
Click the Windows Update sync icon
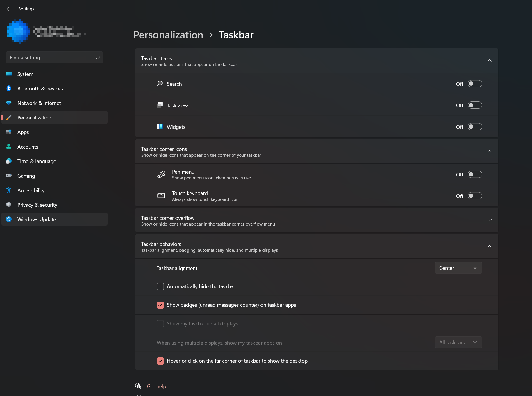[x=9, y=219]
